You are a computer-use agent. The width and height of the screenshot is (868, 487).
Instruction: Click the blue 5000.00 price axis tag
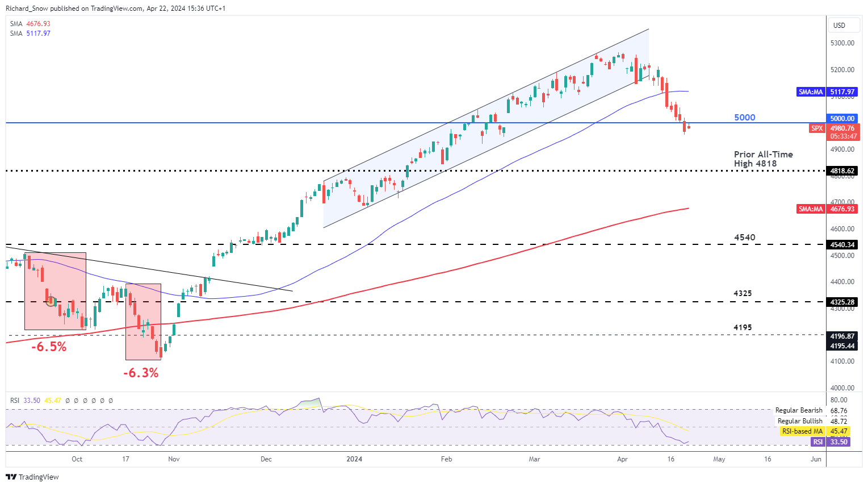[x=842, y=119]
